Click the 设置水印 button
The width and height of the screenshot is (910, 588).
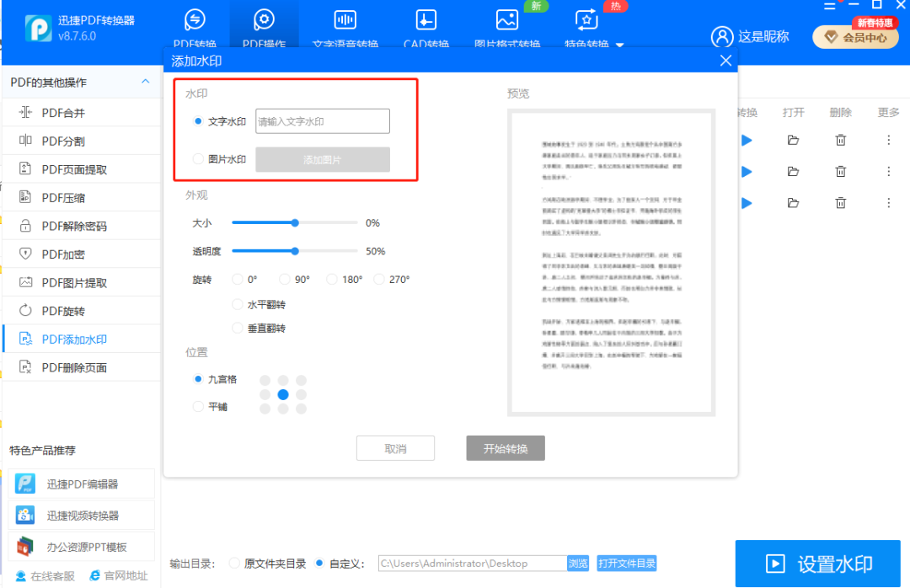coord(817,564)
